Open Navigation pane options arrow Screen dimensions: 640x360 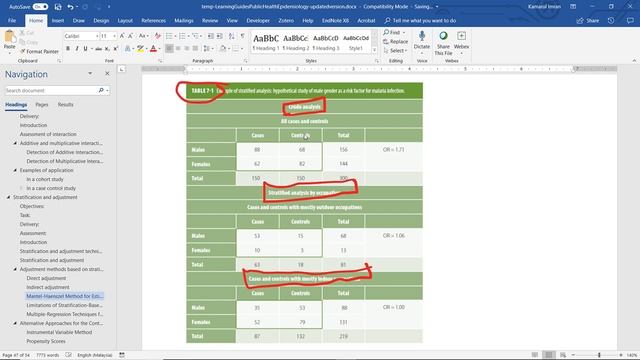[x=90, y=74]
